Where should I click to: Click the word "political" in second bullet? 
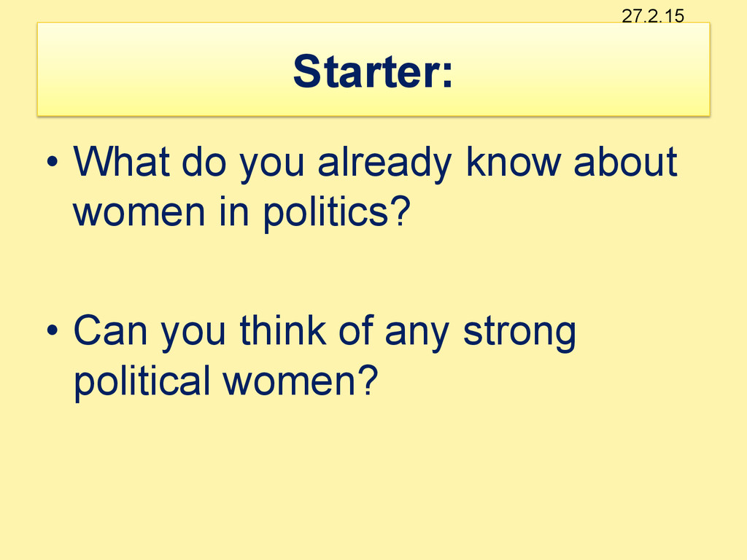[142, 382]
